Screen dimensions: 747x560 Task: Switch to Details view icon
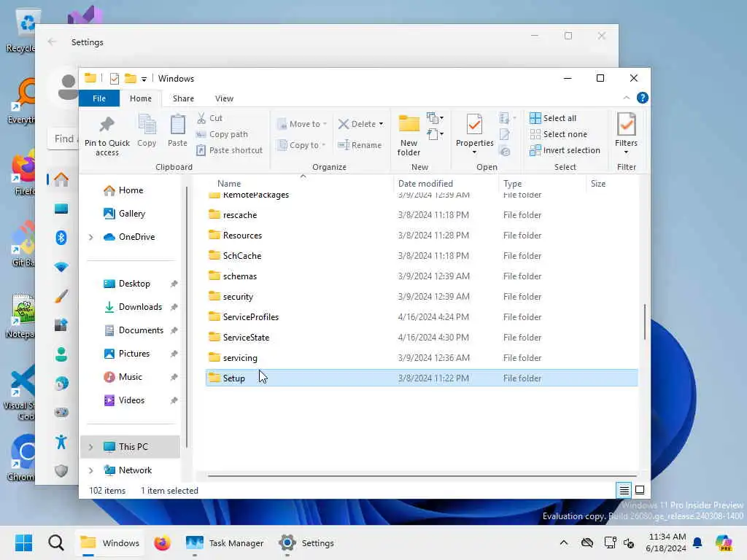[624, 490]
